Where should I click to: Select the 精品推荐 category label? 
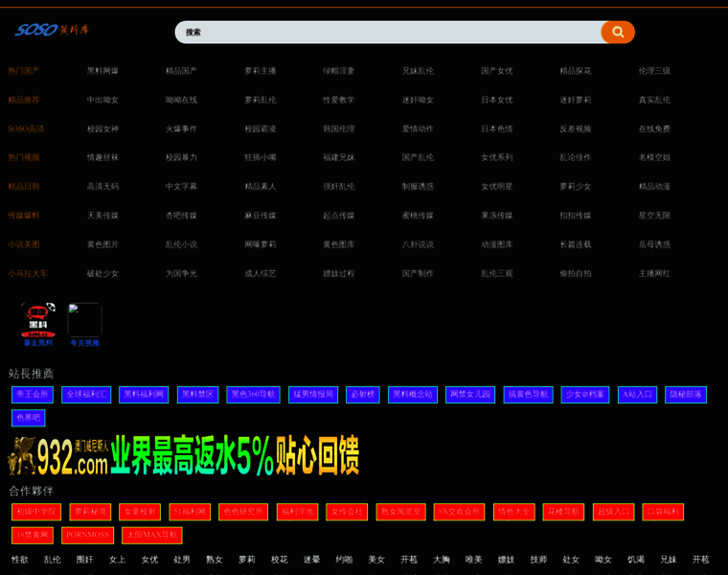click(x=24, y=100)
